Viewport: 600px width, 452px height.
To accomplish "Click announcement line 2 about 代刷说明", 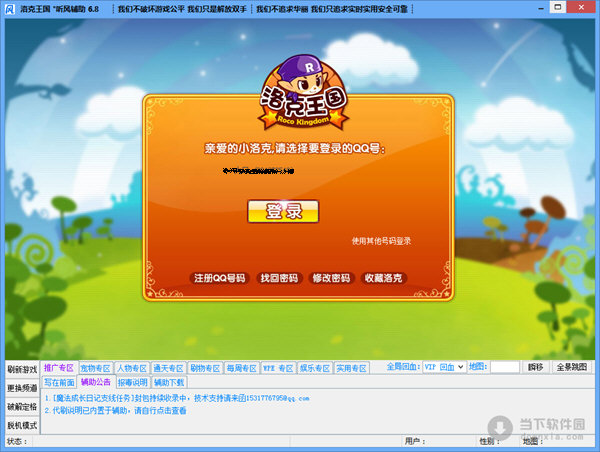I will (x=116, y=411).
